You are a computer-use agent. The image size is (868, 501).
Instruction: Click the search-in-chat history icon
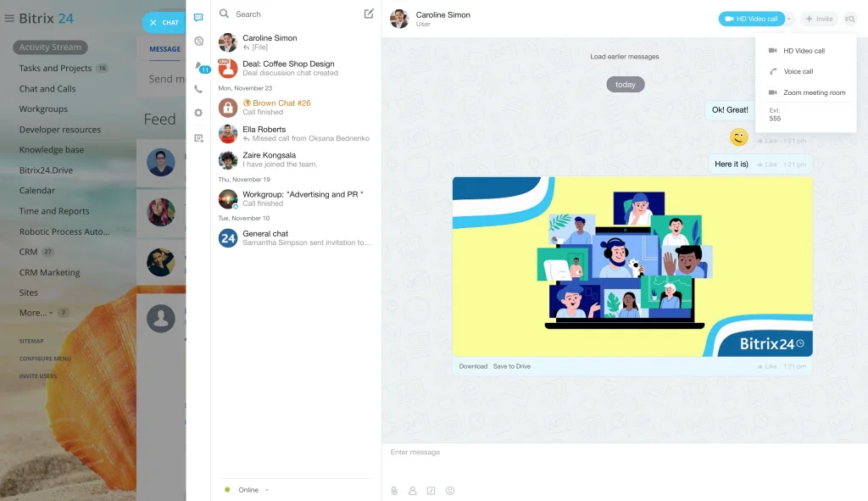point(849,19)
